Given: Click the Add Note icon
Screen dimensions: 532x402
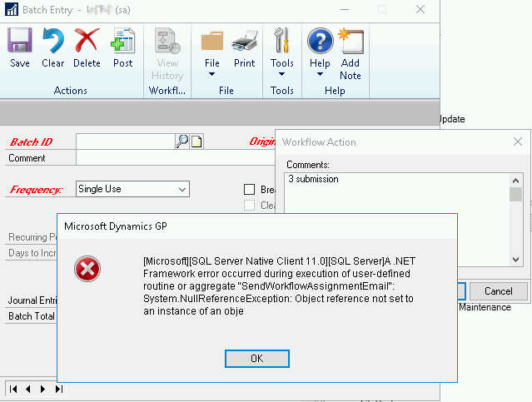Looking at the screenshot, I should coord(351,41).
